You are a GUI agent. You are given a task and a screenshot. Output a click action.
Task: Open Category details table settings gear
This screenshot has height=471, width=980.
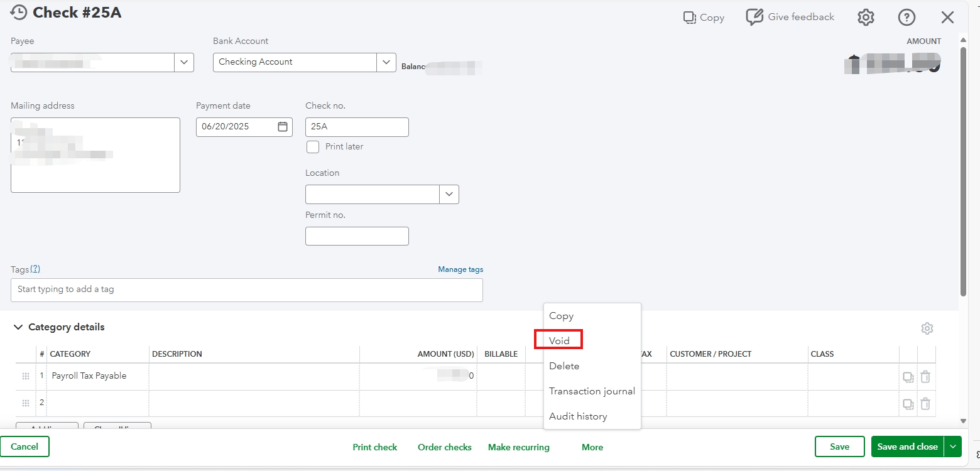point(927,328)
